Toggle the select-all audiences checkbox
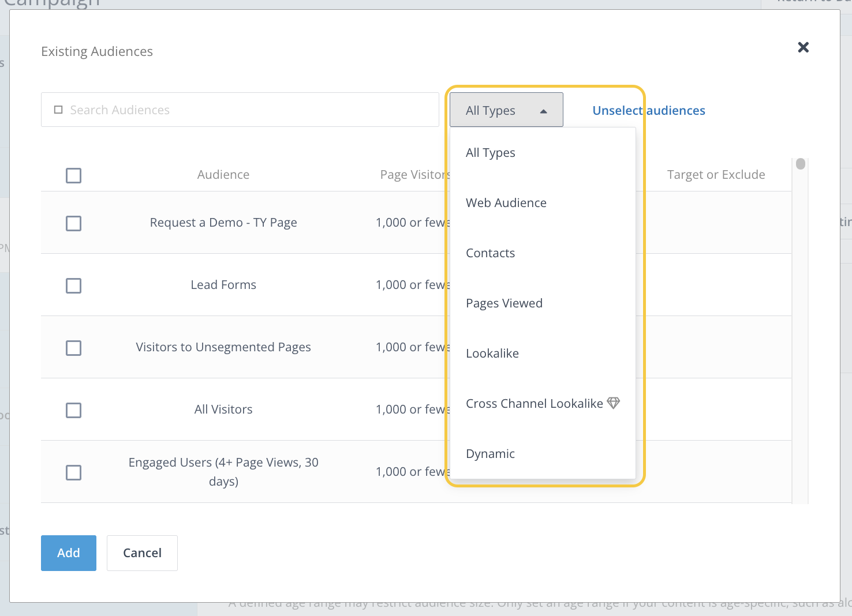This screenshot has width=852, height=616. [x=73, y=175]
